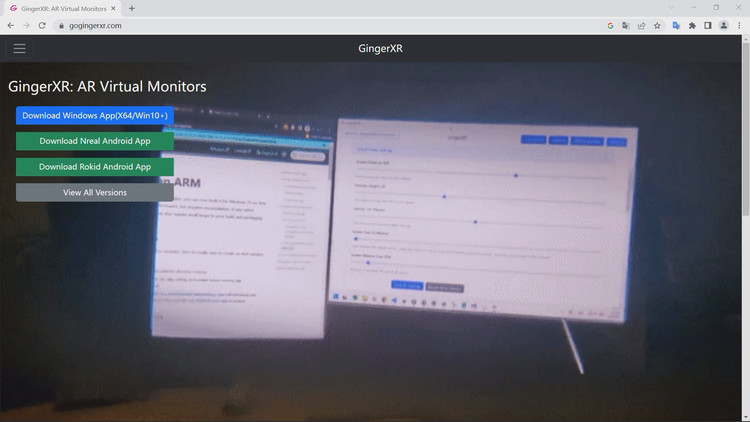Go back in browser history

click(x=11, y=25)
